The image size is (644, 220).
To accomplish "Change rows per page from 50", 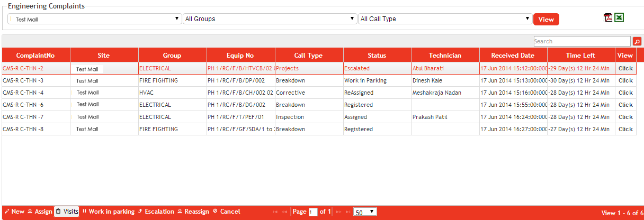I will click(x=365, y=212).
